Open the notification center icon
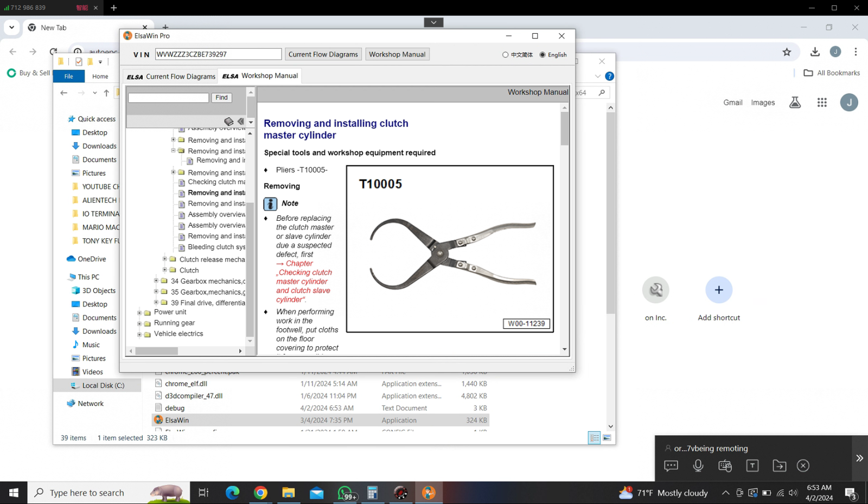 pos(851,493)
